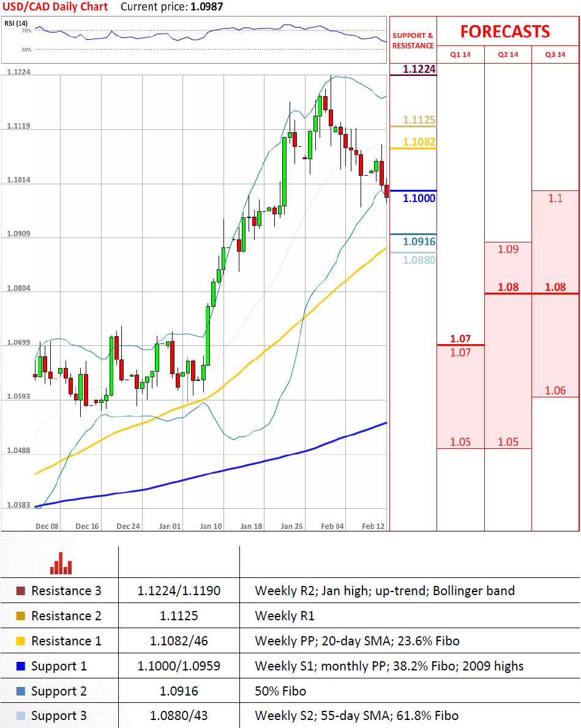The height and width of the screenshot is (728, 581).
Task: Click the Support & Resistance column header
Action: [x=413, y=41]
